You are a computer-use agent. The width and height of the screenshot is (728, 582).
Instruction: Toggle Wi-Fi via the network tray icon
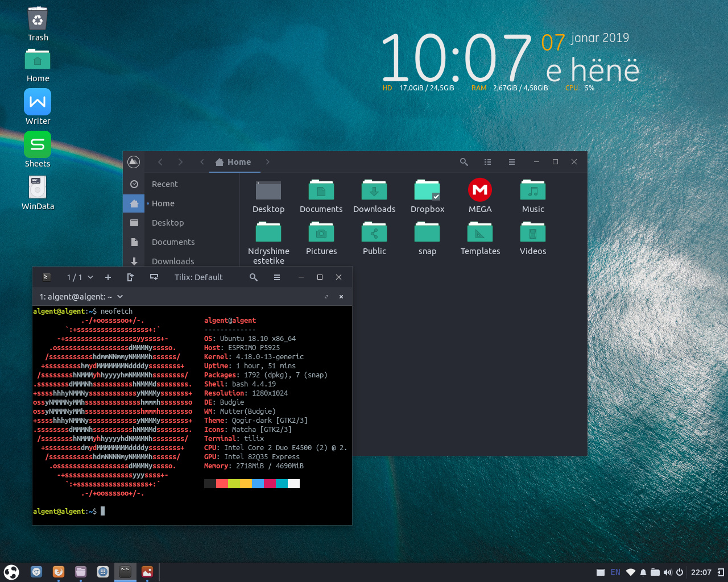[630, 572]
